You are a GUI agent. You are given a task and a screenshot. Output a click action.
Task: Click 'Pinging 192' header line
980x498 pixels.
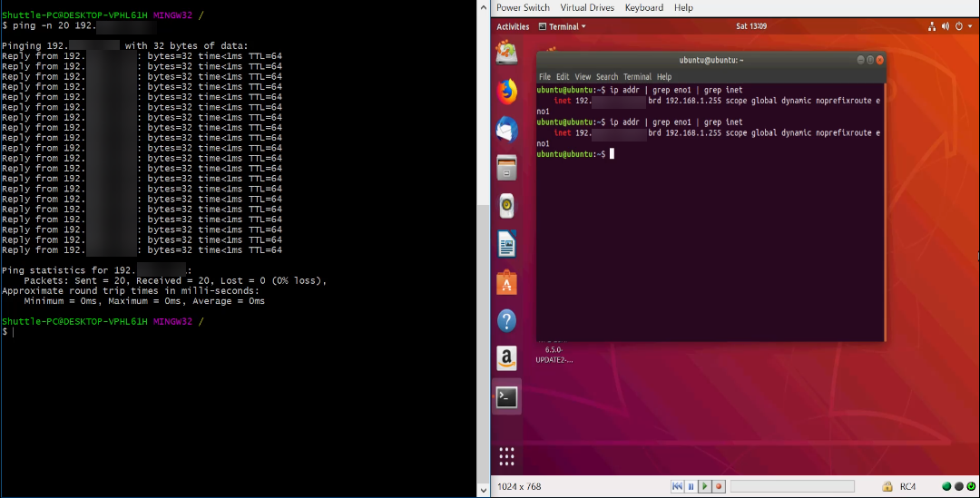125,45
